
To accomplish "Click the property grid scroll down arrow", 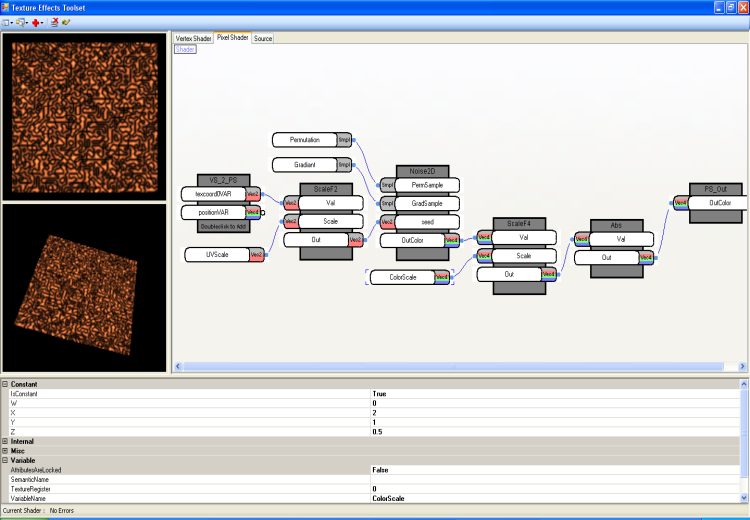I will click(743, 497).
